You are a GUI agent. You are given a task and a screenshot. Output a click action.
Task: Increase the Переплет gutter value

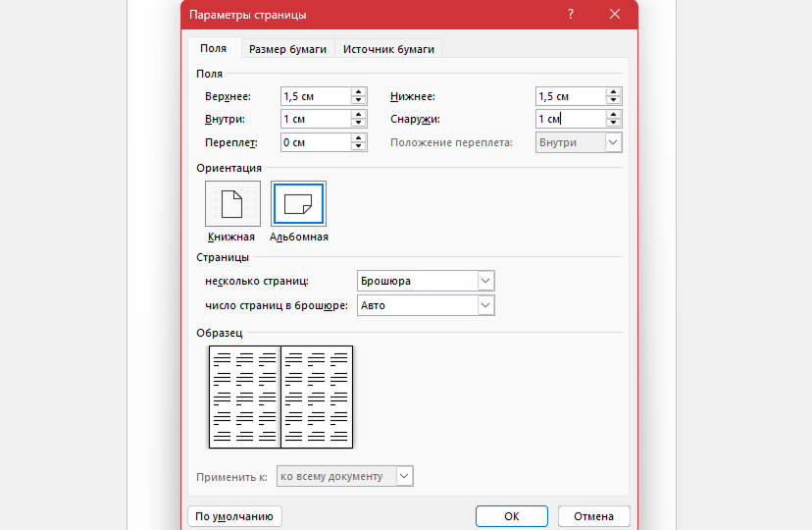click(358, 137)
